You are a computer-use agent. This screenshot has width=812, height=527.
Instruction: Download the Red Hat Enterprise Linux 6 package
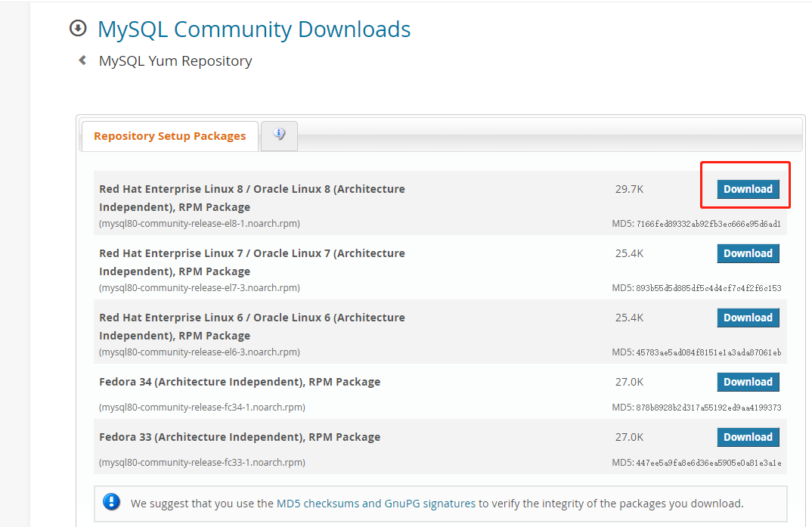[x=748, y=318]
